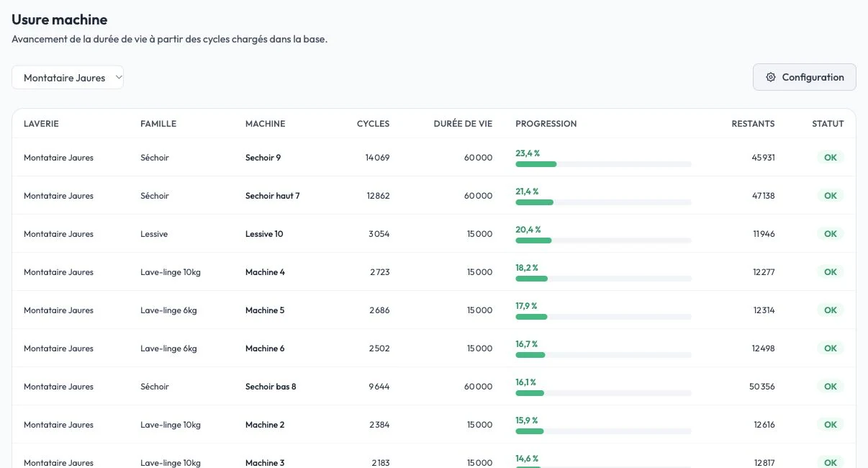
Task: Select the Sechoir haut 7 machine name
Action: pos(272,196)
